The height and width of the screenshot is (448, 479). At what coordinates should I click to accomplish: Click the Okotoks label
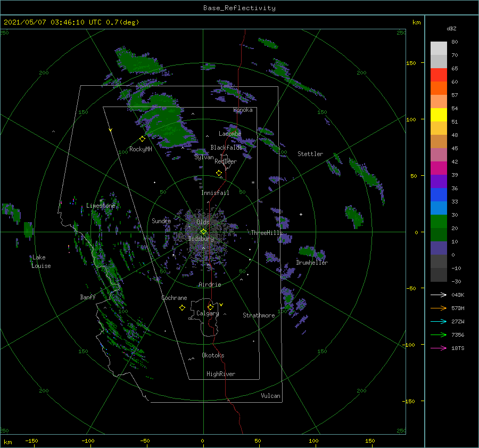coord(213,355)
